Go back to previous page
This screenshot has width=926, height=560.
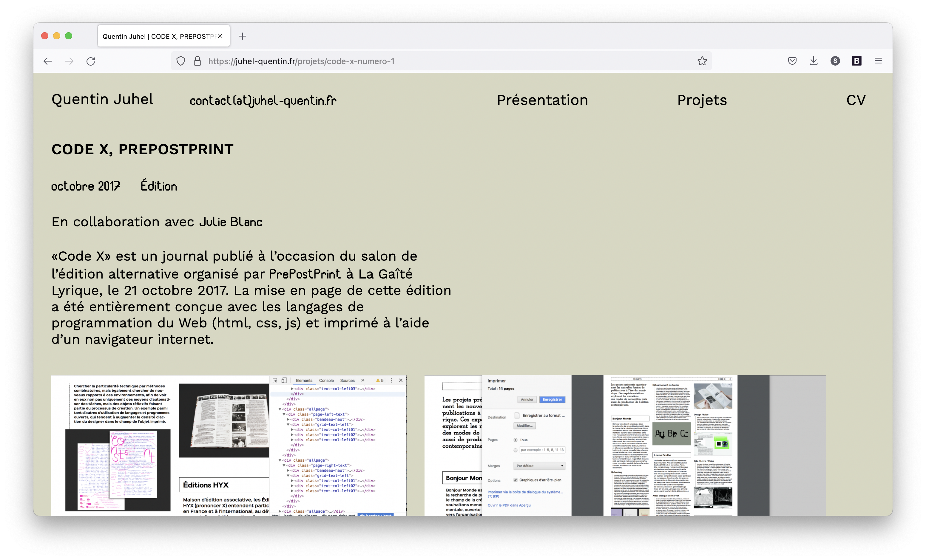click(x=48, y=61)
